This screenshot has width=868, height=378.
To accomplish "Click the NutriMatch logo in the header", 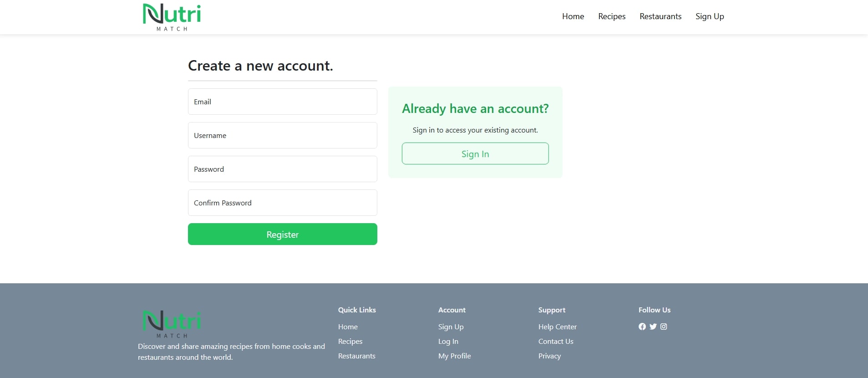I will click(x=172, y=17).
